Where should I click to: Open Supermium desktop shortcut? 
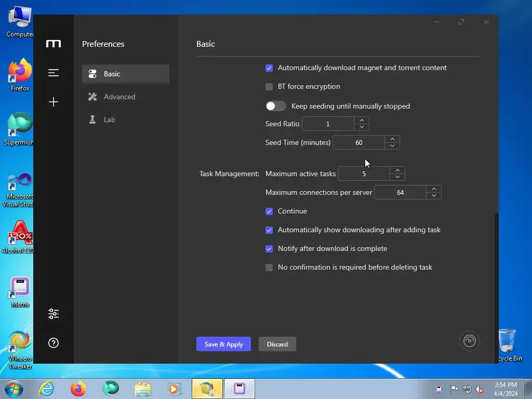click(19, 129)
